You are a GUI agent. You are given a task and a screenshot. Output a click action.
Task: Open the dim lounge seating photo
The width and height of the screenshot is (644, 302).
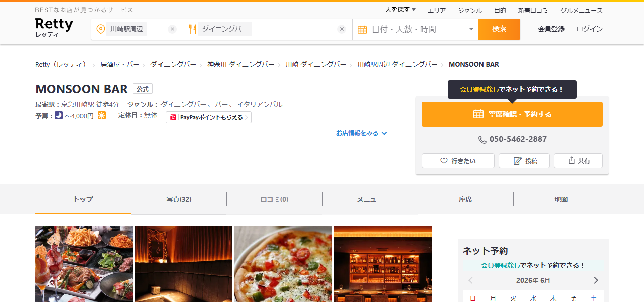click(184, 264)
